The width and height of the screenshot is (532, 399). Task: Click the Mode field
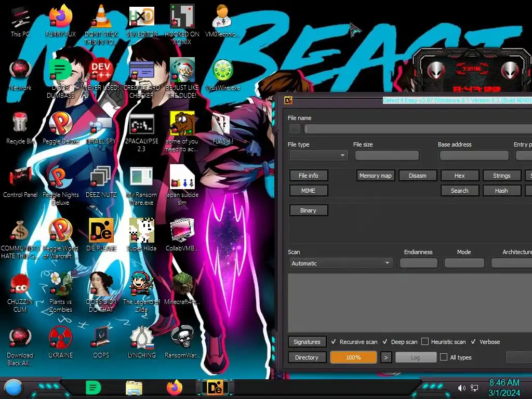pos(464,263)
